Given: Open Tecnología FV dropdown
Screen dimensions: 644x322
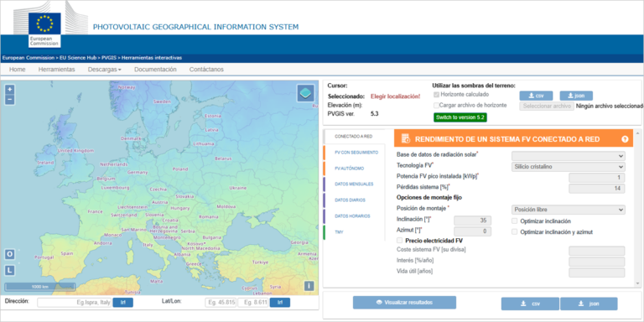Looking at the screenshot, I should tap(568, 167).
